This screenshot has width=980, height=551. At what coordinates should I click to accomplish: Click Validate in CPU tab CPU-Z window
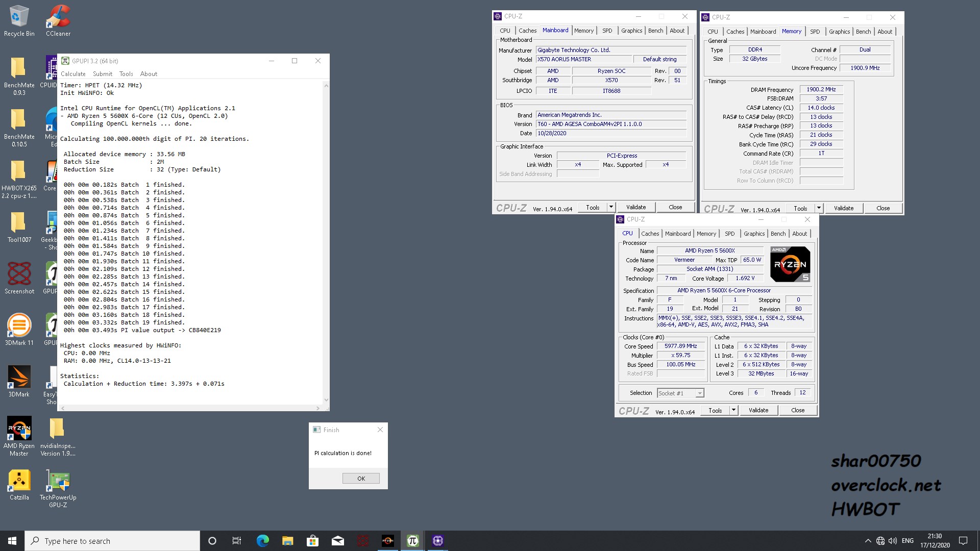coord(758,410)
